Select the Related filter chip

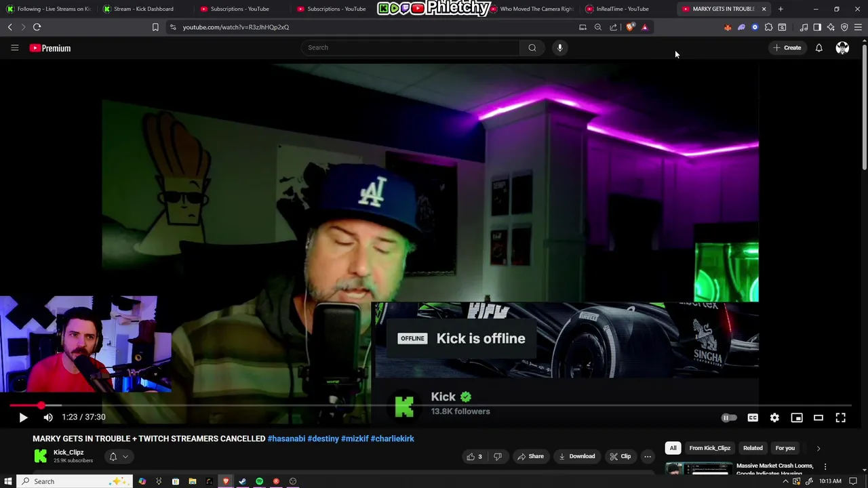[753, 448]
